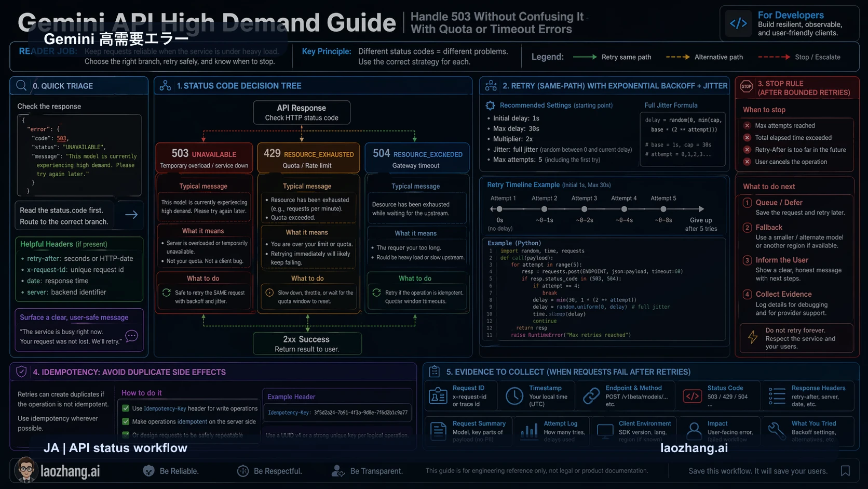This screenshot has height=489, width=868.
Task: Click the lightning bolt beside 'Do not retry forever'
Action: 752,337
